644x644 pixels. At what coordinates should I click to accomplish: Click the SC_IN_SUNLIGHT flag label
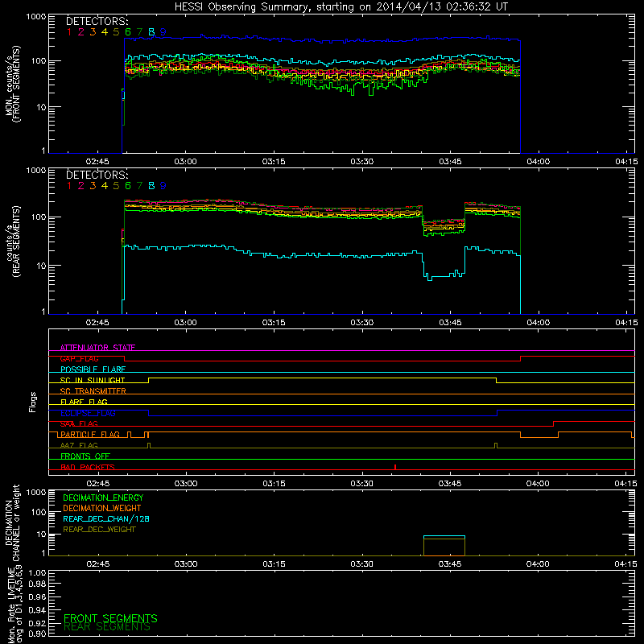tap(93, 380)
